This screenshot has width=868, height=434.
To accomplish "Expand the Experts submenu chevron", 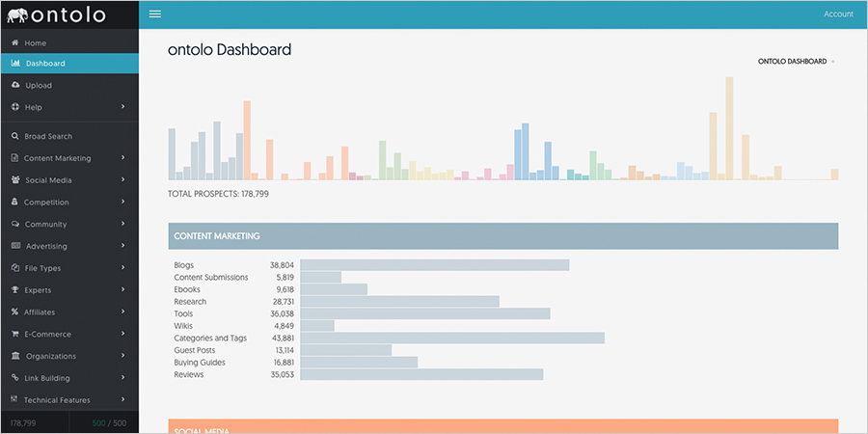I will click(122, 290).
